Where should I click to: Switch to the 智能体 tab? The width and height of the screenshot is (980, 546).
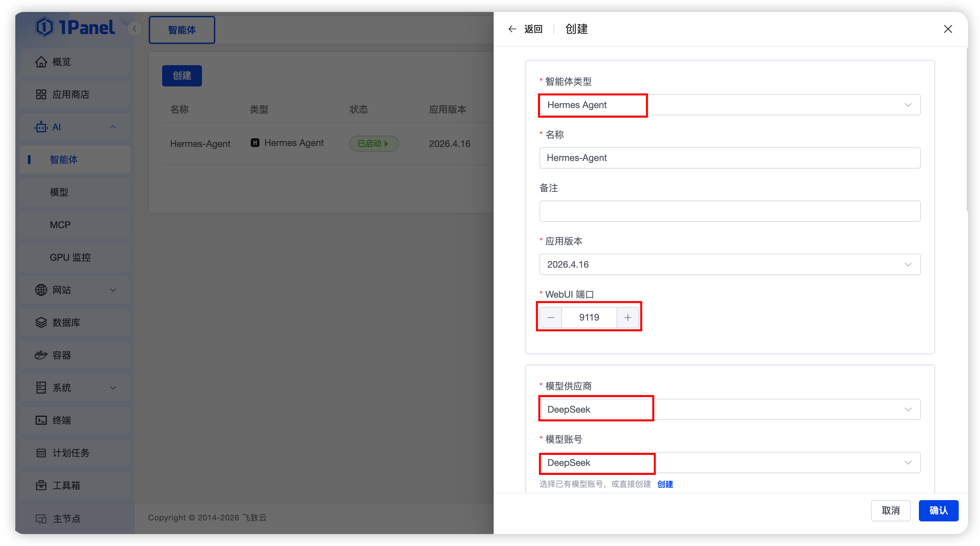[x=182, y=30]
